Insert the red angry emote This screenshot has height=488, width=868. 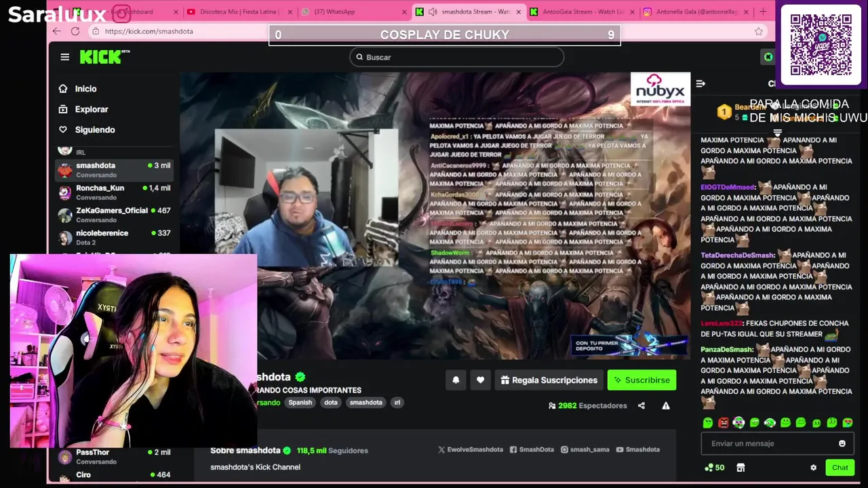pos(724,423)
